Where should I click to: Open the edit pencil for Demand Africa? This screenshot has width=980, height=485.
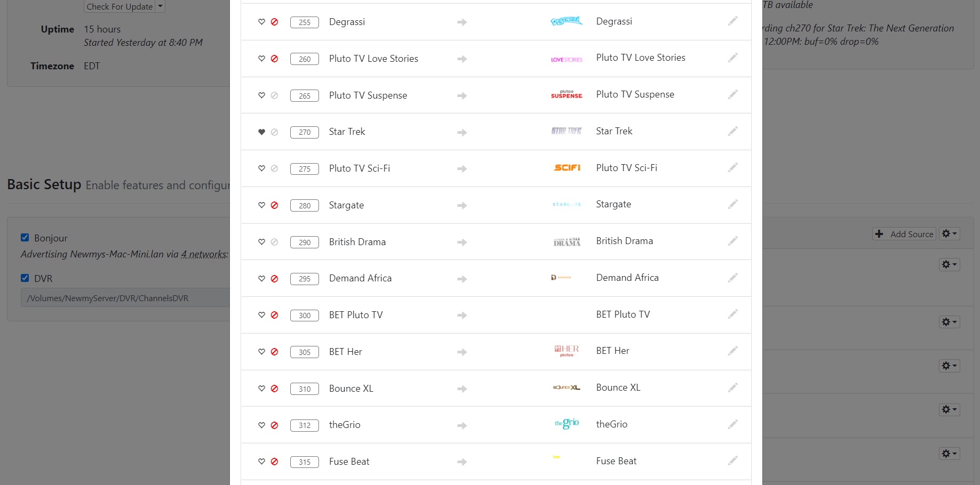coord(733,278)
